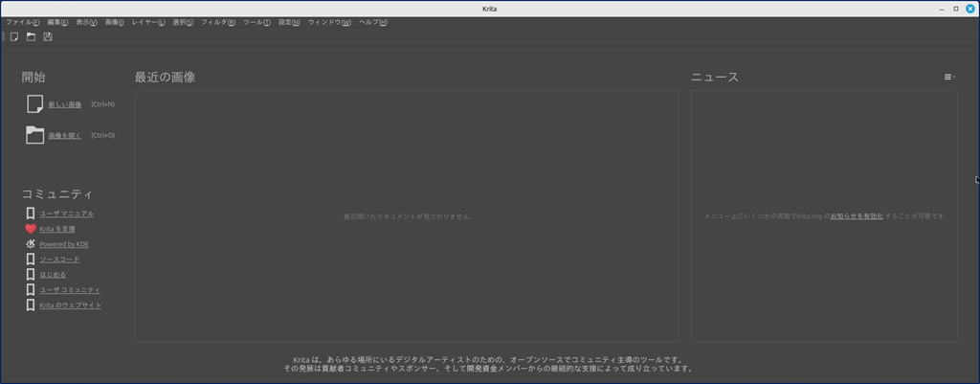Open the レイヤー menu
Screen dimensions: 980x384
148,22
